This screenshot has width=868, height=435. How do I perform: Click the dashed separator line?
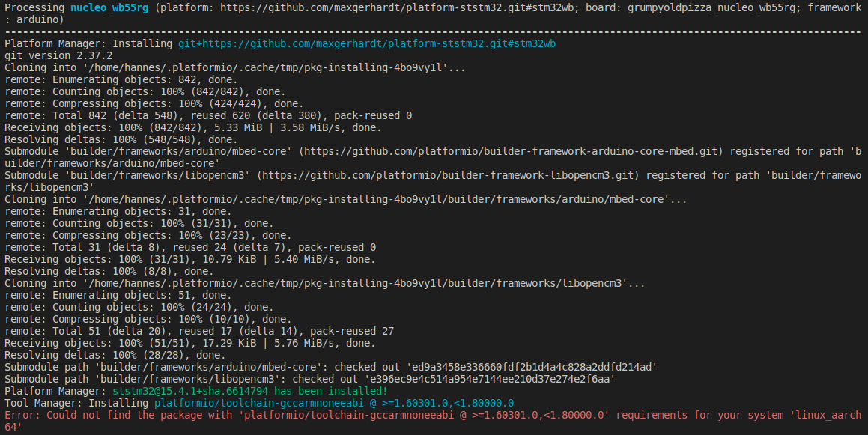433,32
